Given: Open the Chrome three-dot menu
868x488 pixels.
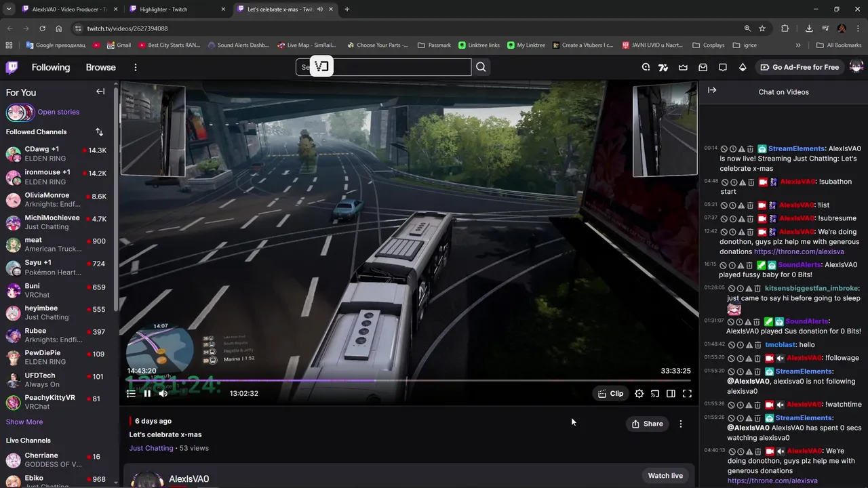Looking at the screenshot, I should pyautogui.click(x=858, y=28).
